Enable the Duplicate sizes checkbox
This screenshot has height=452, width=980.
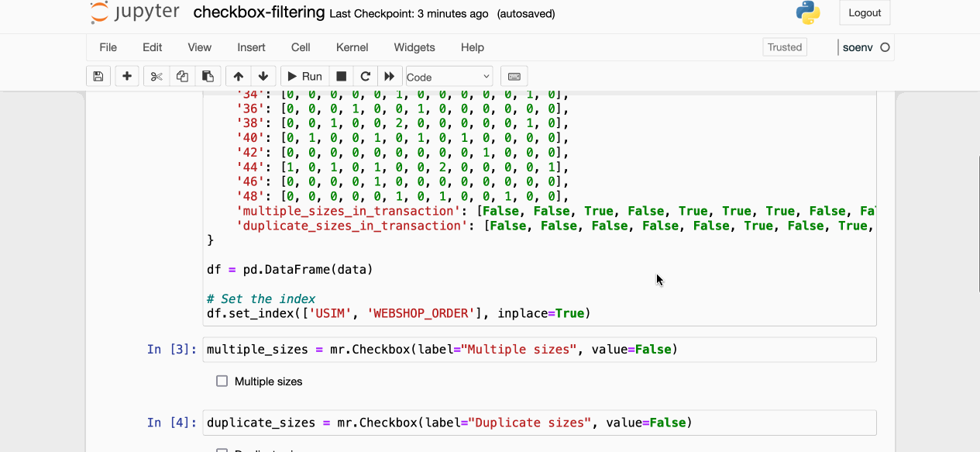222,450
